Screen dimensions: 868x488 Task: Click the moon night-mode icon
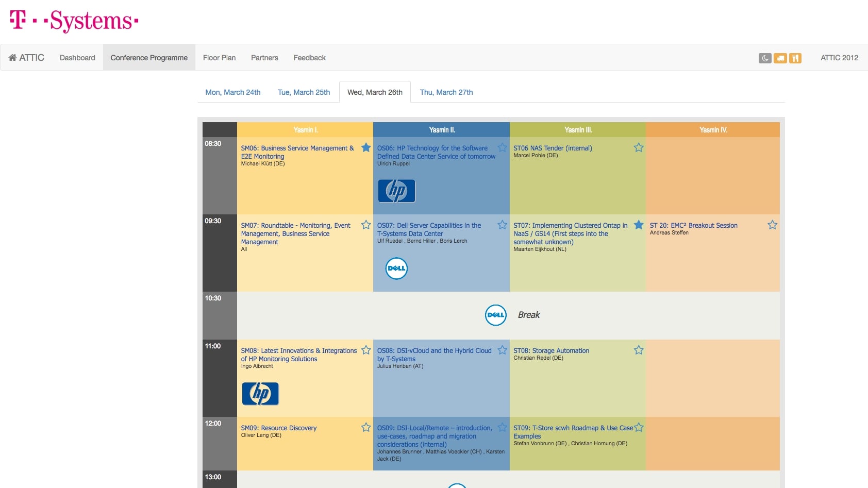pyautogui.click(x=765, y=58)
